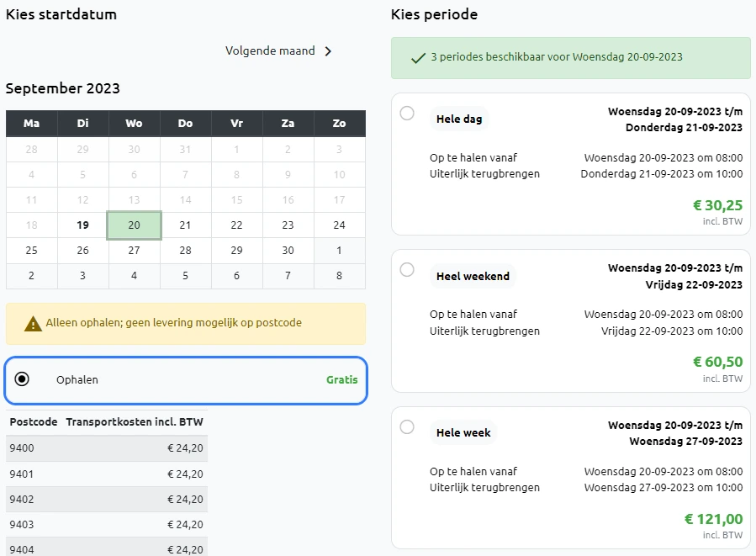Select 19 September in the calendar

(82, 225)
